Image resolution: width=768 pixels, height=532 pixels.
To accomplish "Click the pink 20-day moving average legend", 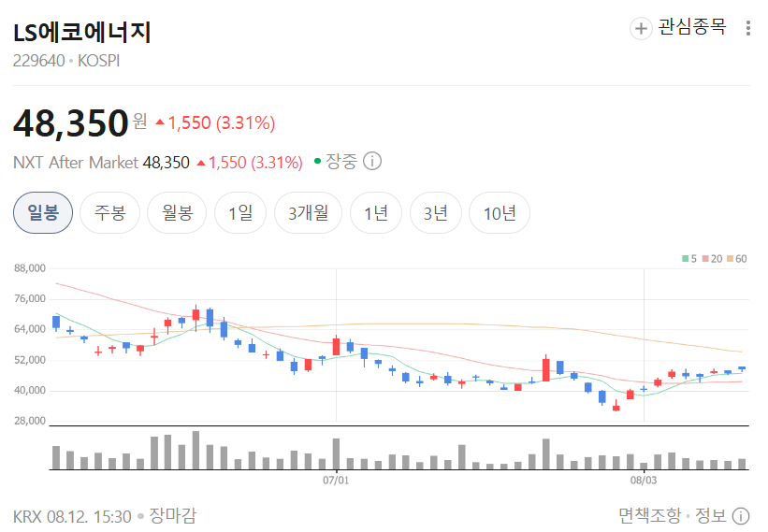I will pos(712,259).
